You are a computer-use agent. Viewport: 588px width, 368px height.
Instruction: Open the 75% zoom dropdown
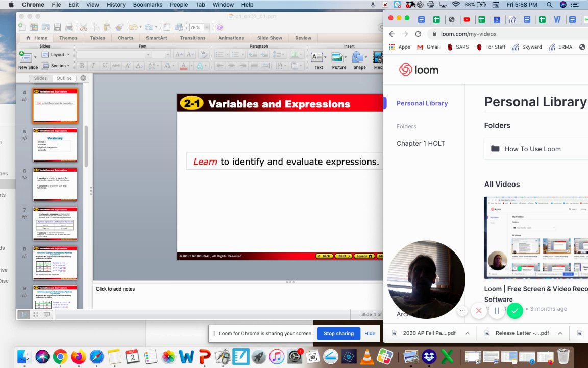tap(207, 28)
